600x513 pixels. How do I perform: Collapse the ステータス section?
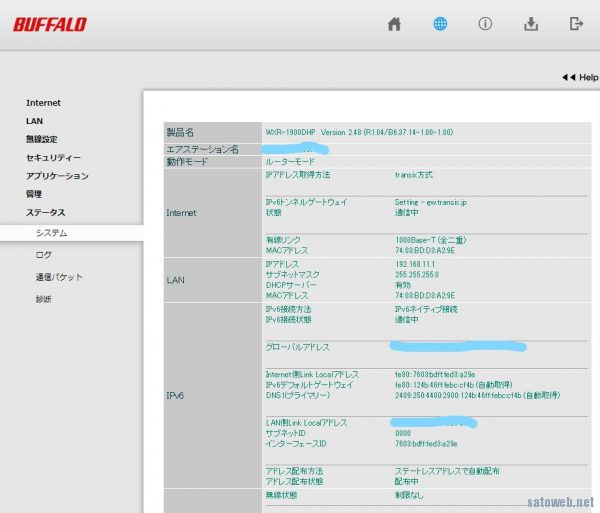point(45,213)
